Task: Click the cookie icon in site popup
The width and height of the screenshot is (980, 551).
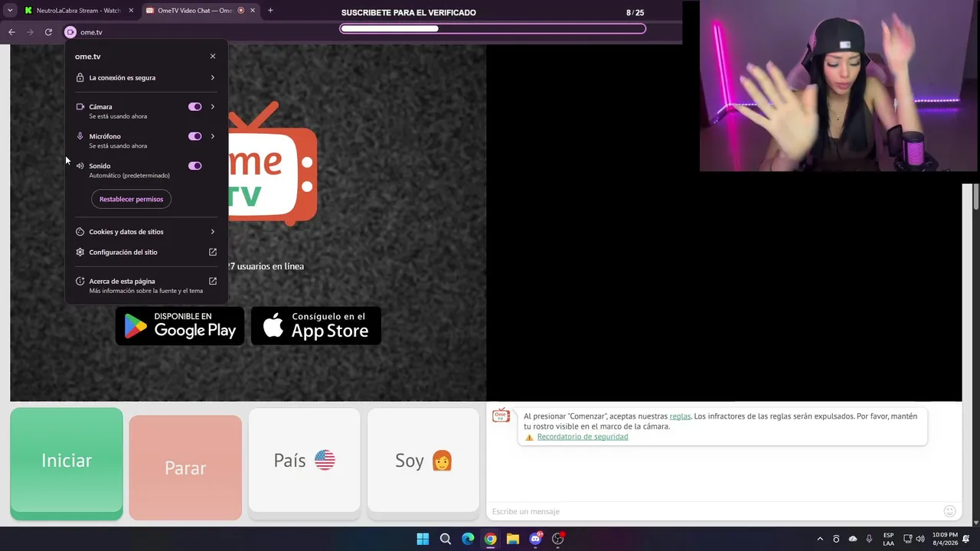Action: pos(80,232)
